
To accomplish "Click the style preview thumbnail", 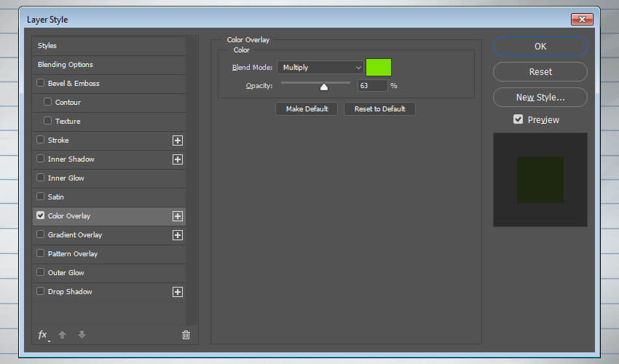I will point(540,180).
